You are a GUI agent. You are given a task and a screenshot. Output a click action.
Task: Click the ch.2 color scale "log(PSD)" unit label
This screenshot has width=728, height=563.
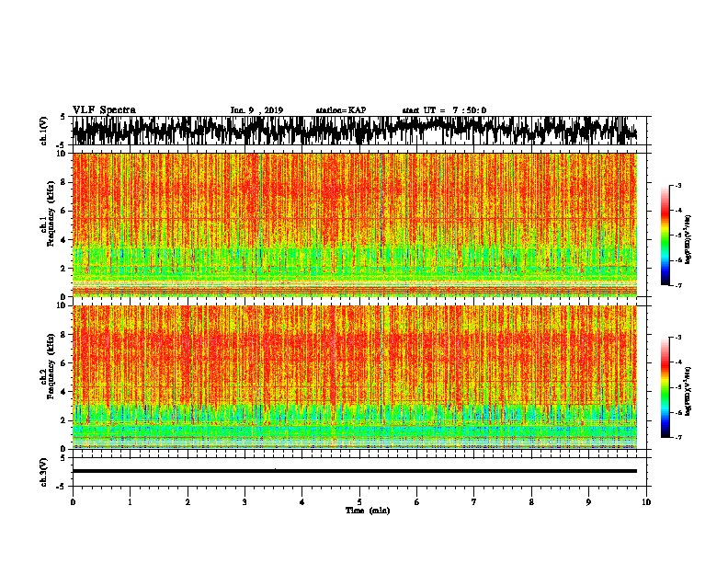click(x=688, y=391)
